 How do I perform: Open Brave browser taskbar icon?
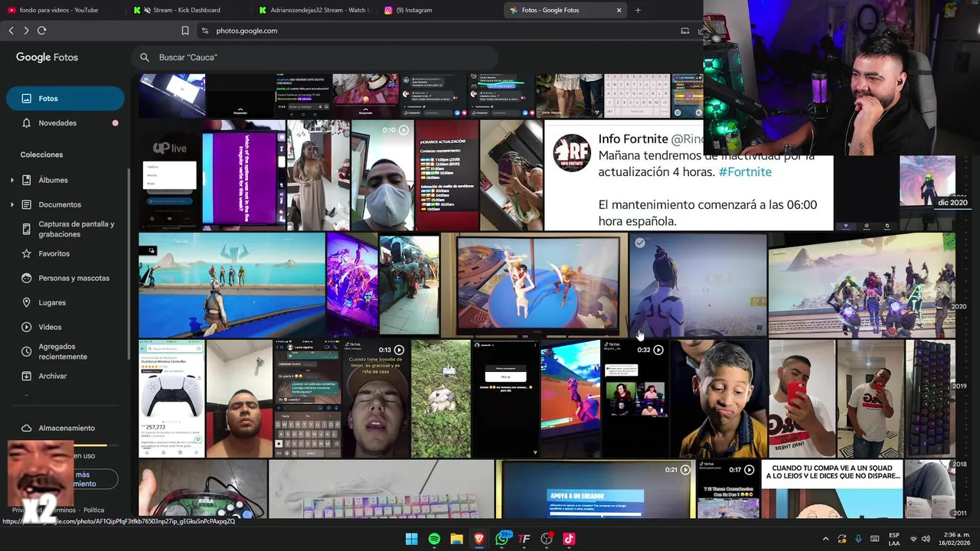coord(479,539)
